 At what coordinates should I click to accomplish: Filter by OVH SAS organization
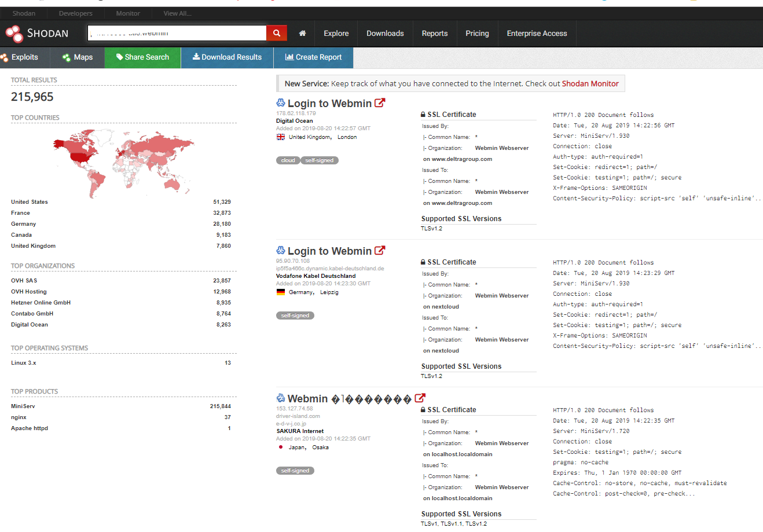[x=24, y=281]
